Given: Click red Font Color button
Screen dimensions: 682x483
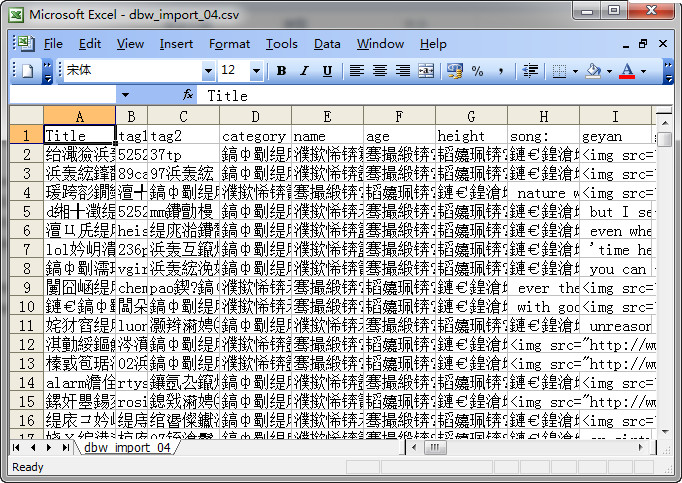Looking at the screenshot, I should [x=627, y=70].
